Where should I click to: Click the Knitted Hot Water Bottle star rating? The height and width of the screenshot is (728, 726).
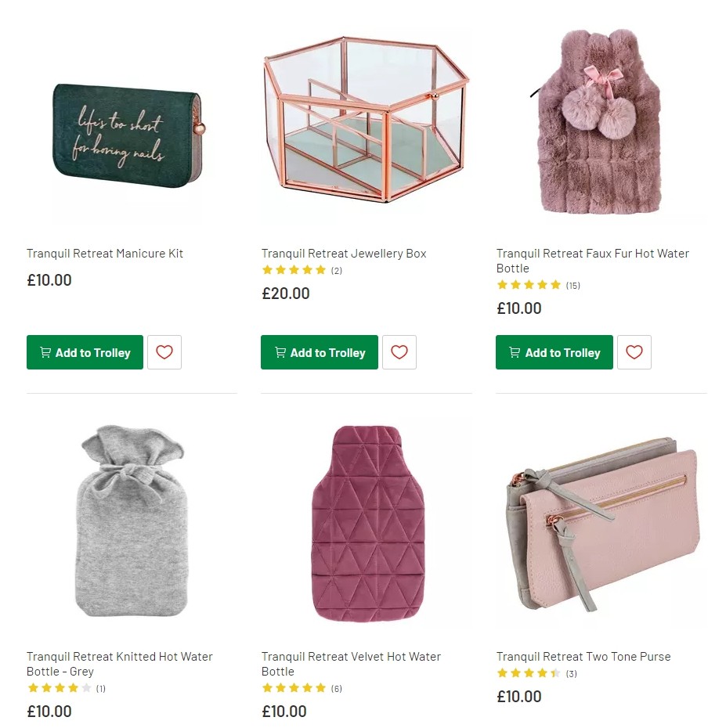pyautogui.click(x=60, y=688)
